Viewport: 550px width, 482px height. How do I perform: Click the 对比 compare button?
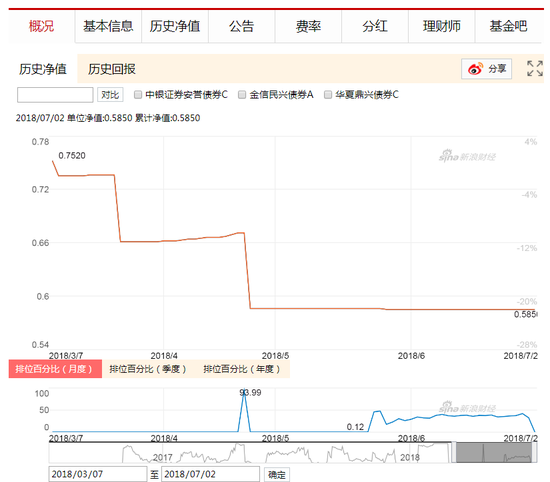pos(110,95)
